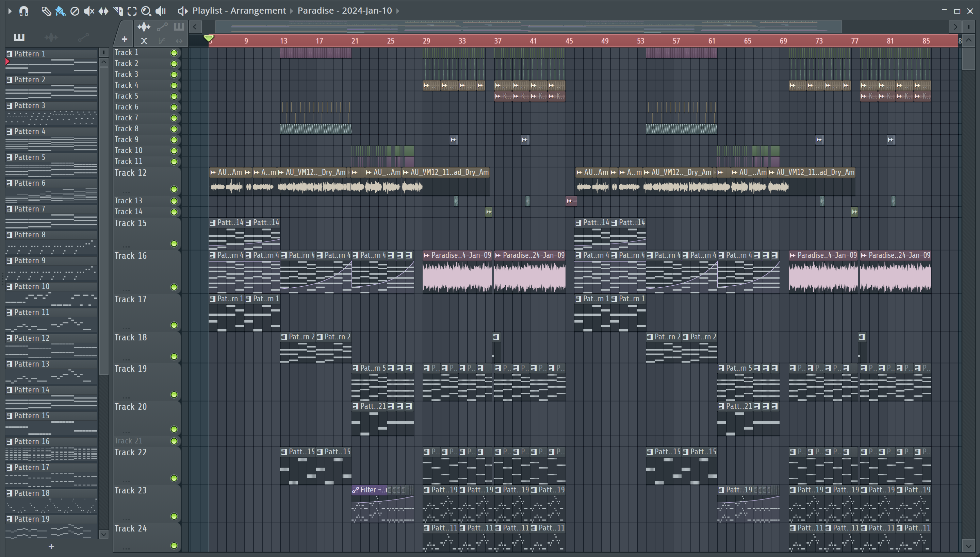Click the Playback speaker tool
The image size is (980, 557).
click(161, 11)
